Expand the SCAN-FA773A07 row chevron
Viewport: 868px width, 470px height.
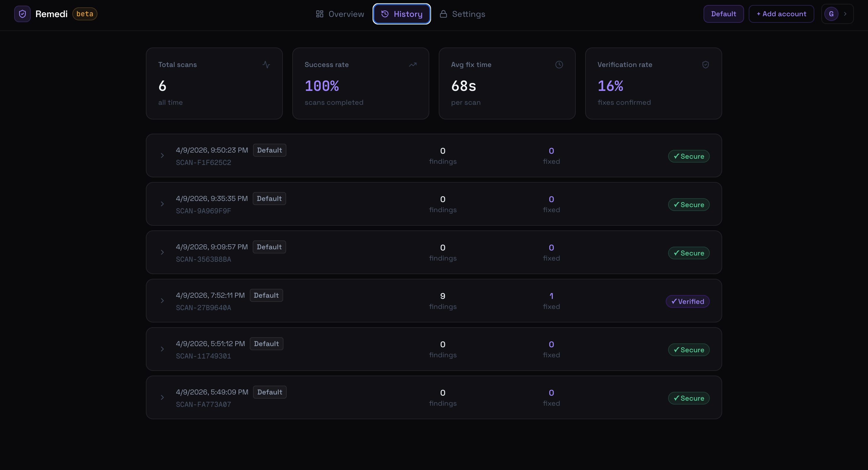[x=162, y=398]
